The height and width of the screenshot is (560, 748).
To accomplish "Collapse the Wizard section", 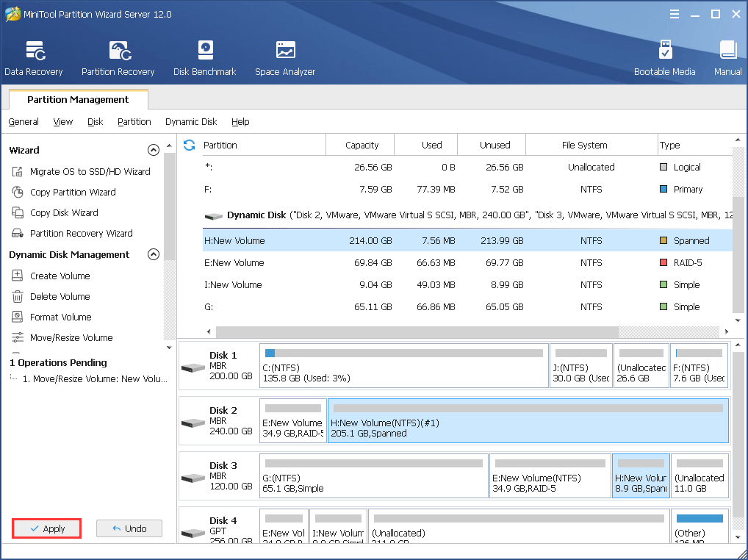I will tap(153, 150).
